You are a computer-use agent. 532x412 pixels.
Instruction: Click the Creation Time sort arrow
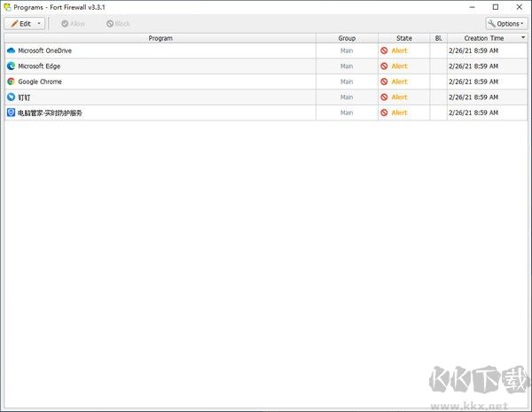point(523,37)
